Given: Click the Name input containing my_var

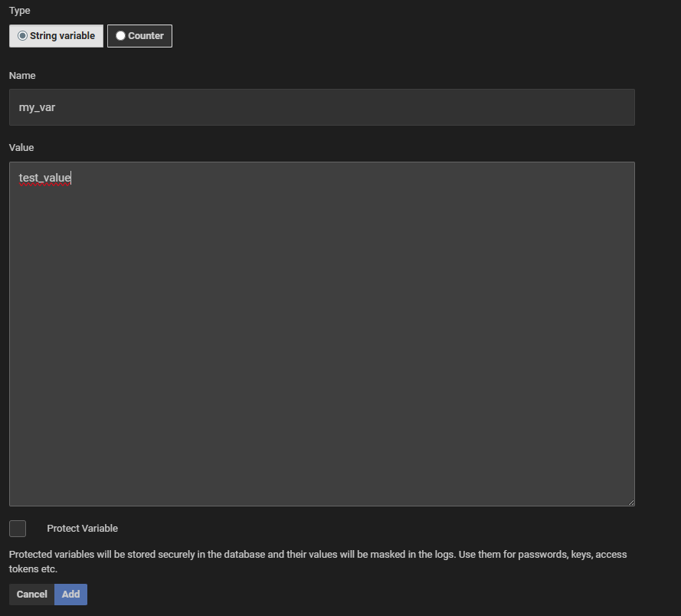Looking at the screenshot, I should pyautogui.click(x=322, y=107).
